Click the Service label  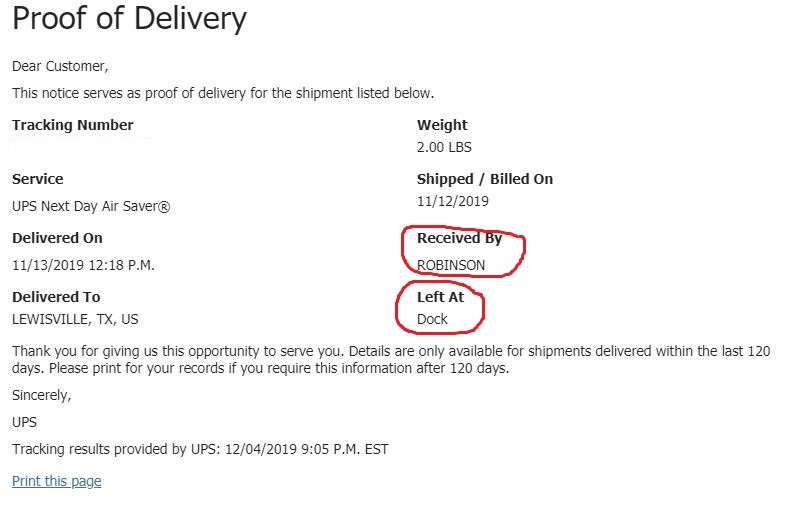37,179
